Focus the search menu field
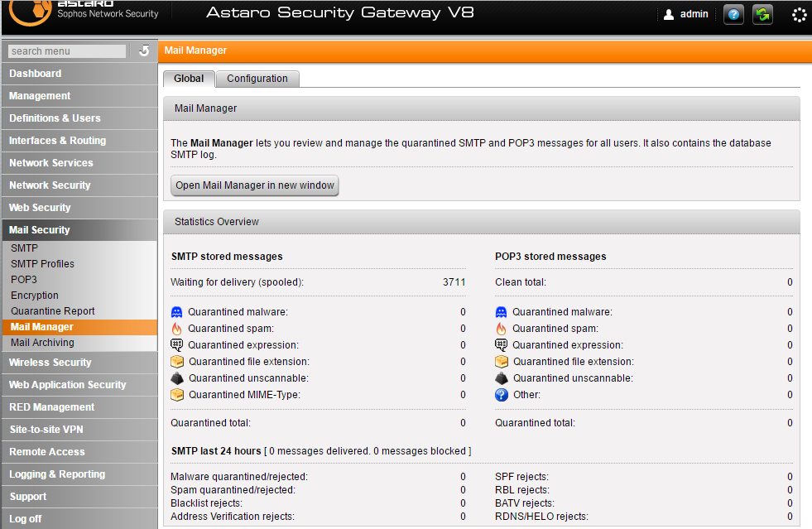The width and height of the screenshot is (812, 529). (67, 50)
